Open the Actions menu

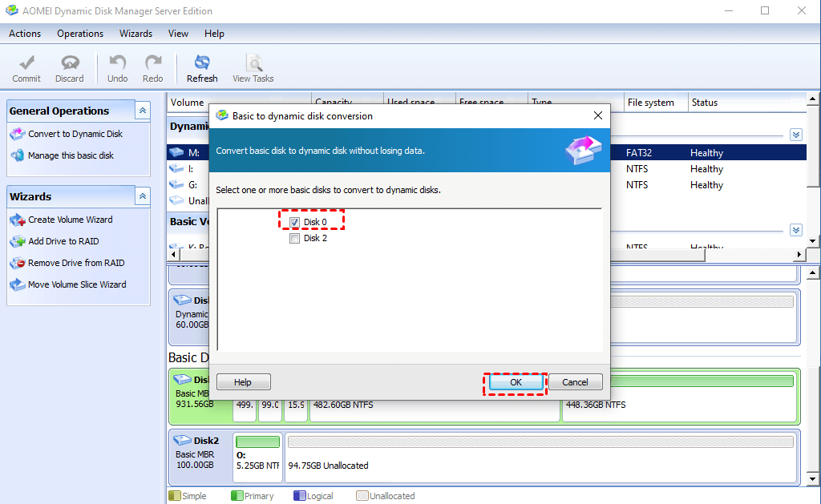click(x=25, y=34)
